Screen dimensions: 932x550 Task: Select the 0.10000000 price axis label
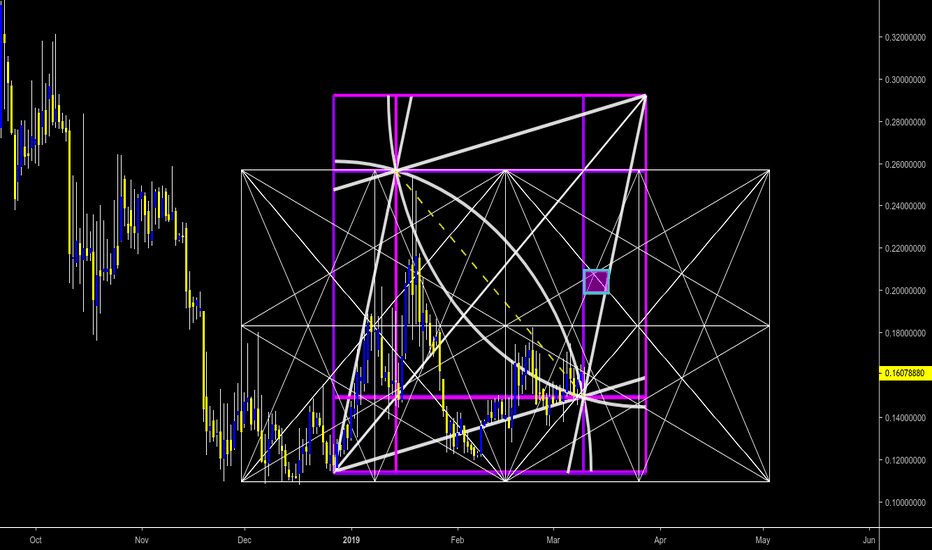905,502
